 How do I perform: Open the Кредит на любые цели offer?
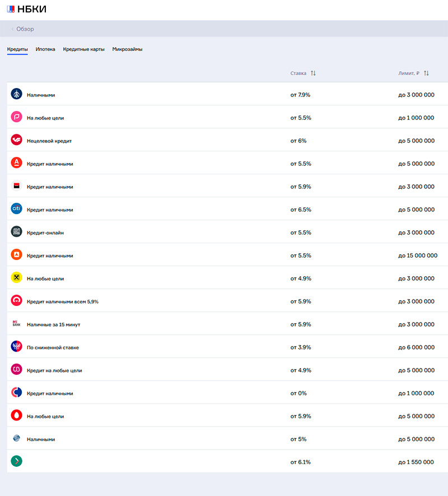[x=54, y=370]
